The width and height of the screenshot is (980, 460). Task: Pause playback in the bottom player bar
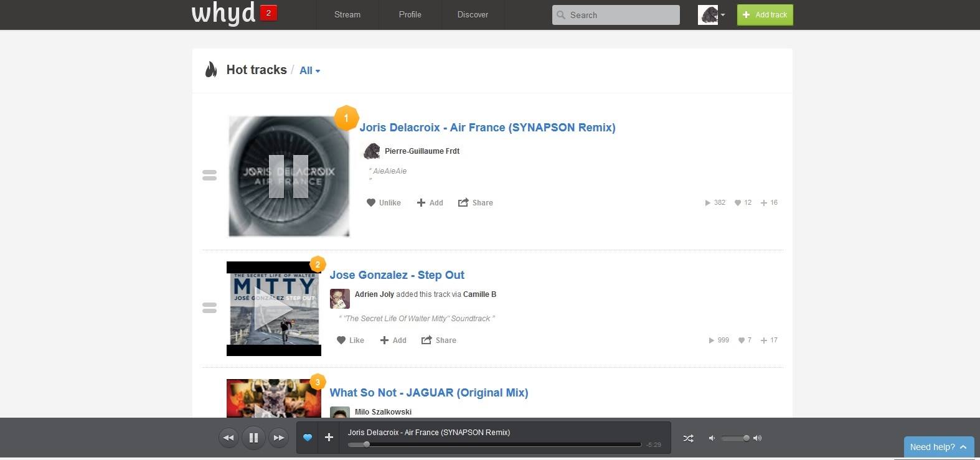(x=253, y=438)
